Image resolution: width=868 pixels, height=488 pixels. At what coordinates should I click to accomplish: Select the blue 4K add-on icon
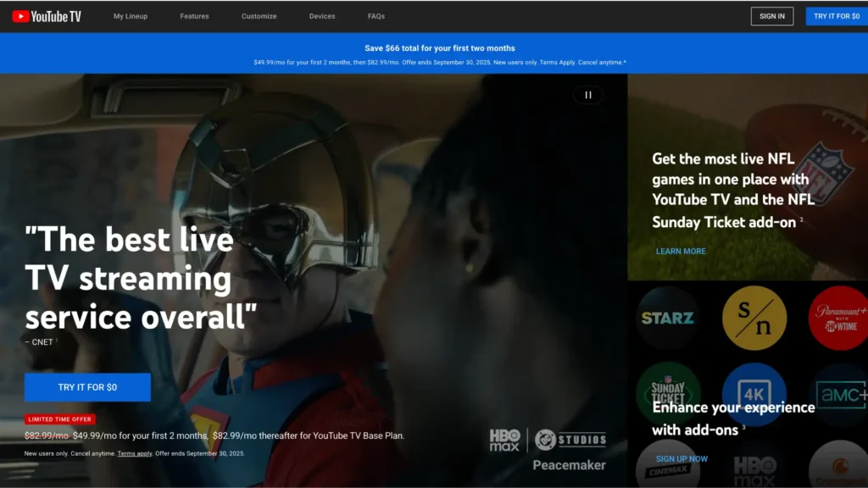pyautogui.click(x=754, y=391)
